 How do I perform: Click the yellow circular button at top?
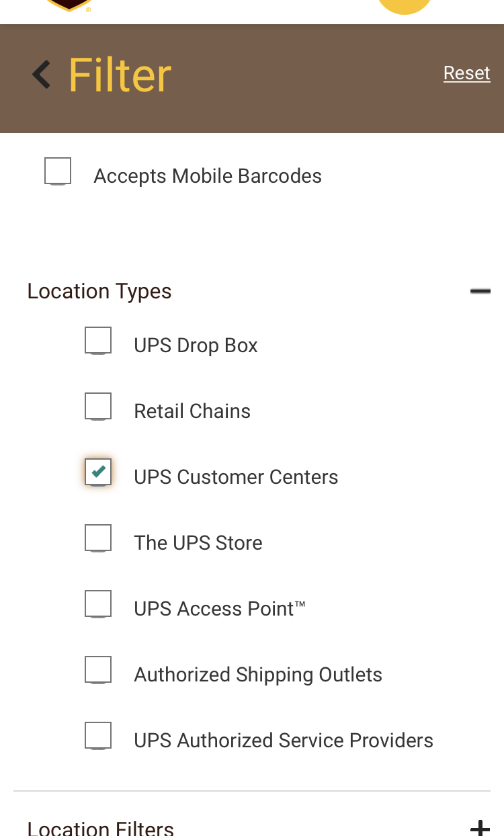pyautogui.click(x=404, y=5)
